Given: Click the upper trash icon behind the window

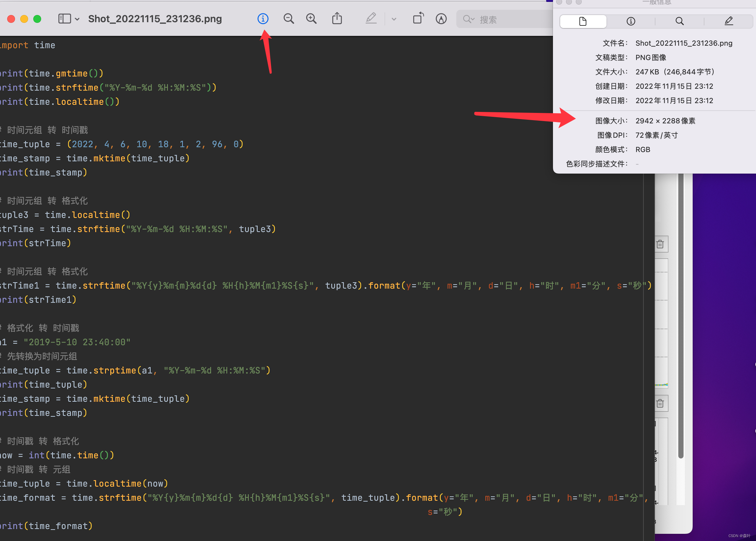Looking at the screenshot, I should [660, 244].
